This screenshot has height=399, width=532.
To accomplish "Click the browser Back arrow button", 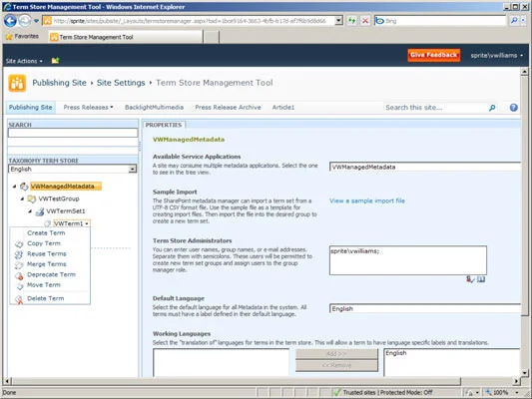I will click(10, 21).
